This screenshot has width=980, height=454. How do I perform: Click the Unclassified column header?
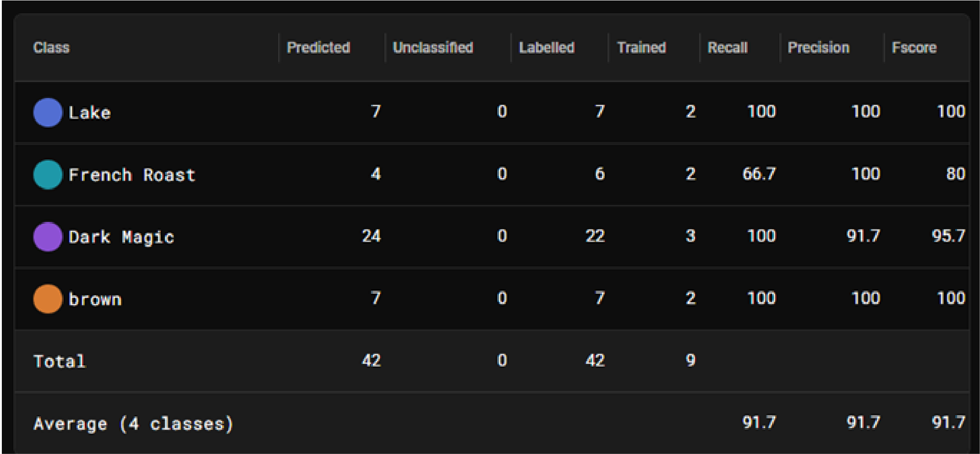tap(433, 48)
